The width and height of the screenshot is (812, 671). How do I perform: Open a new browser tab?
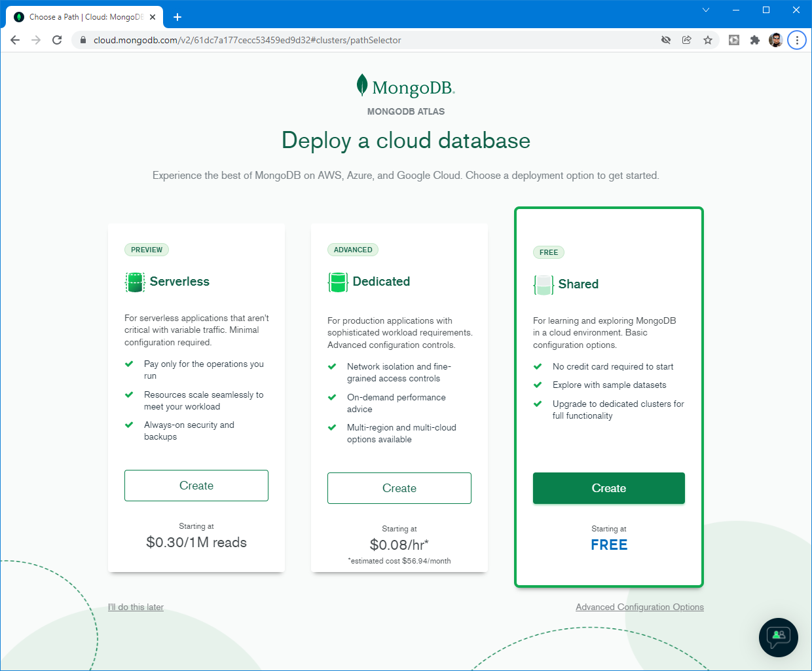point(177,17)
